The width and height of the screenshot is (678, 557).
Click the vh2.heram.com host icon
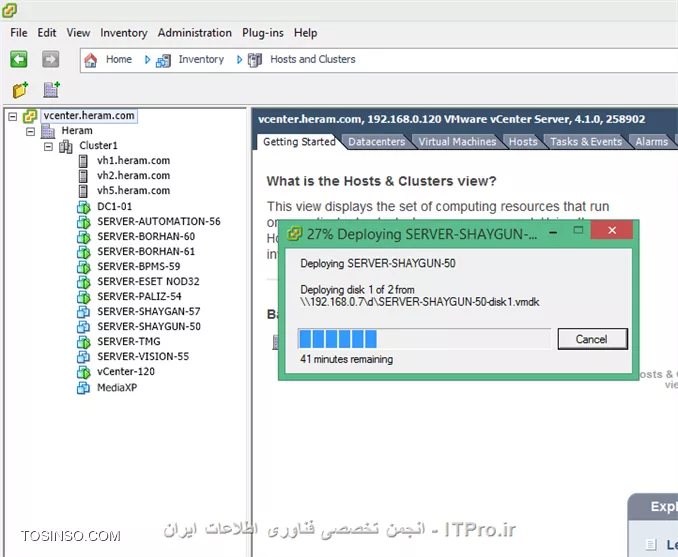click(x=83, y=176)
